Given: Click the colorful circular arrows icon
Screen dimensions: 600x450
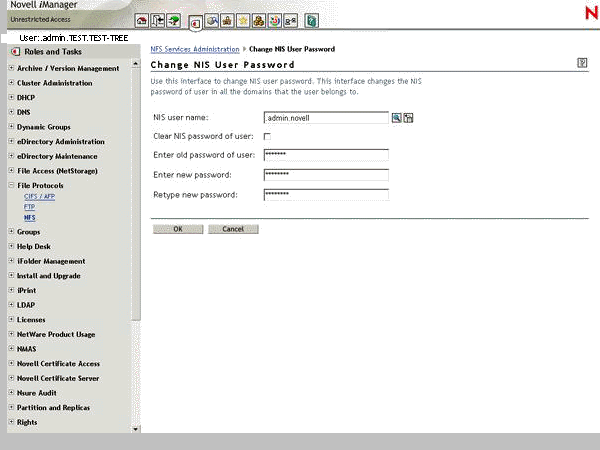Looking at the screenshot, I should [275, 21].
